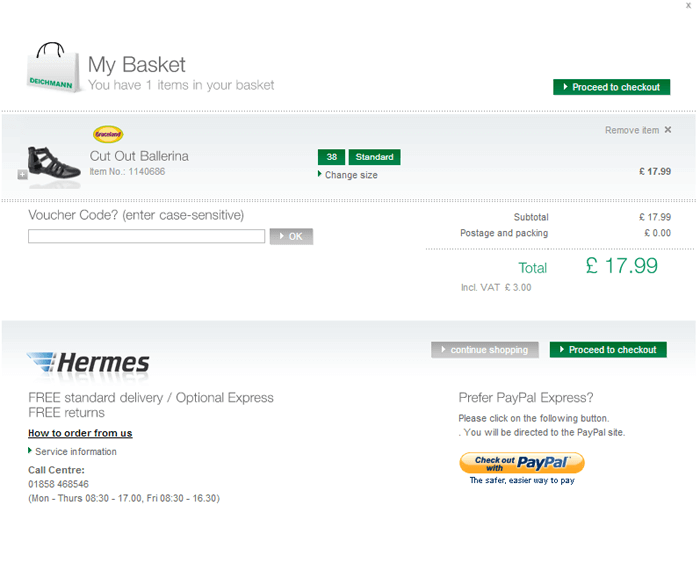Screen dimensions: 700x563
Task: Remove the Cut Out Ballerina item
Action: [668, 130]
